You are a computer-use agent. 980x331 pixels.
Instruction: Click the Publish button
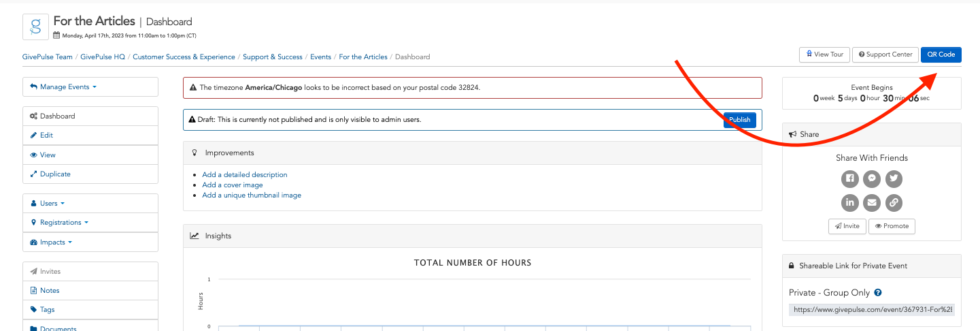(740, 120)
